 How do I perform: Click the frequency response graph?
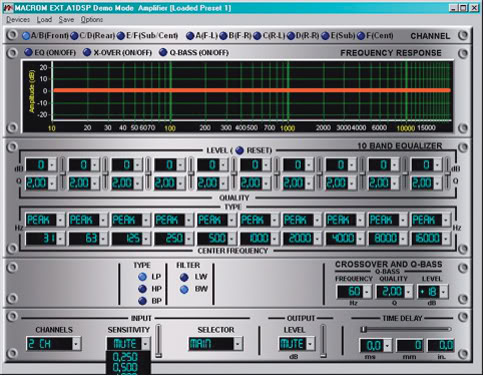click(237, 97)
